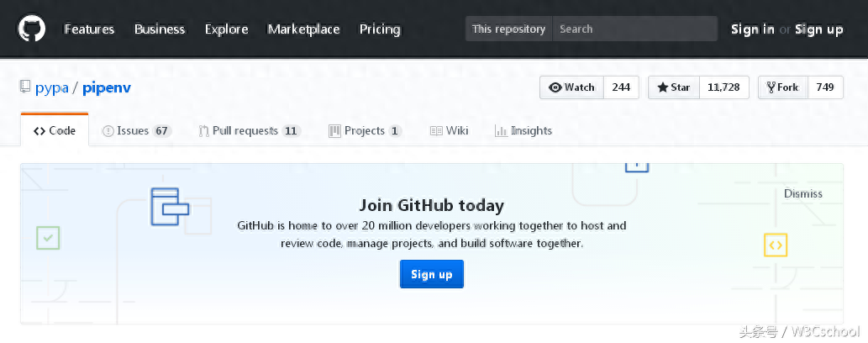
Task: Go to the Wiki tab
Action: point(450,131)
